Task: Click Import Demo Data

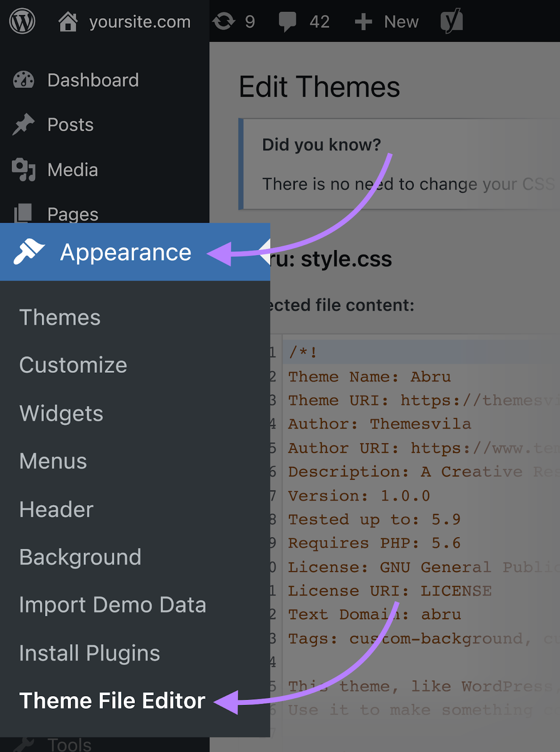Action: pyautogui.click(x=113, y=605)
